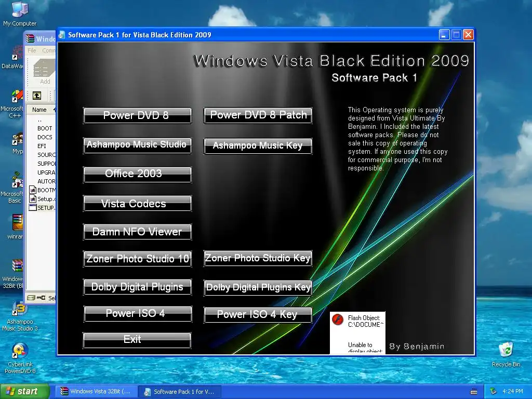Open the Zoner Photo Studio Key button

click(x=258, y=258)
